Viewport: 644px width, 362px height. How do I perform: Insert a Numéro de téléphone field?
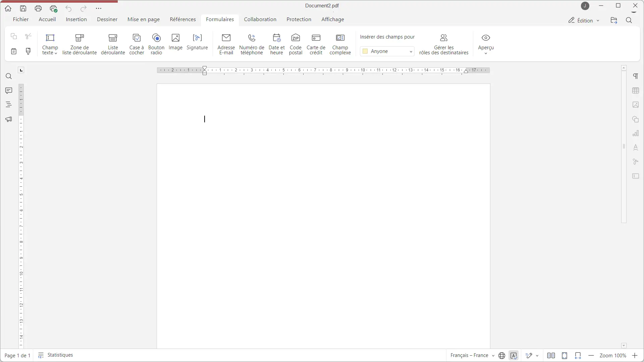252,44
